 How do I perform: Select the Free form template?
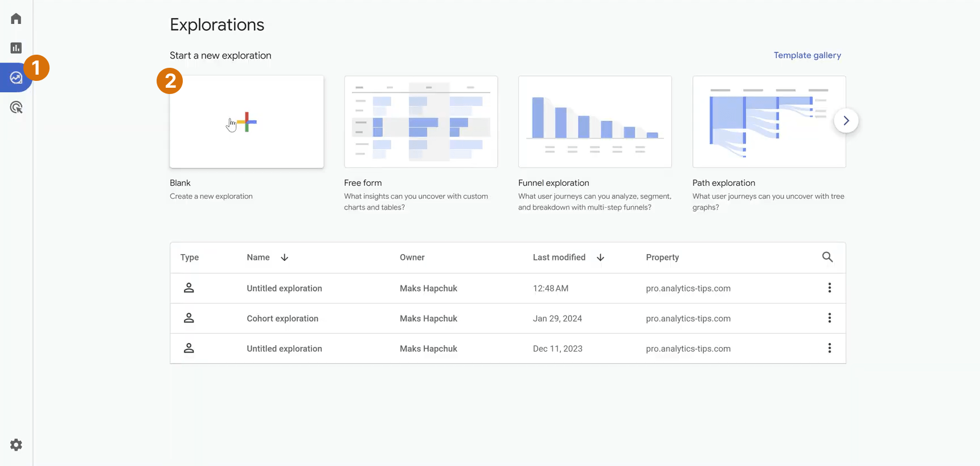421,122
